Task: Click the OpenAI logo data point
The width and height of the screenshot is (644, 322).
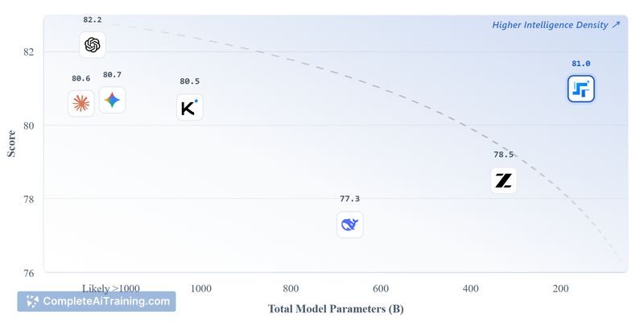Action: click(93, 45)
